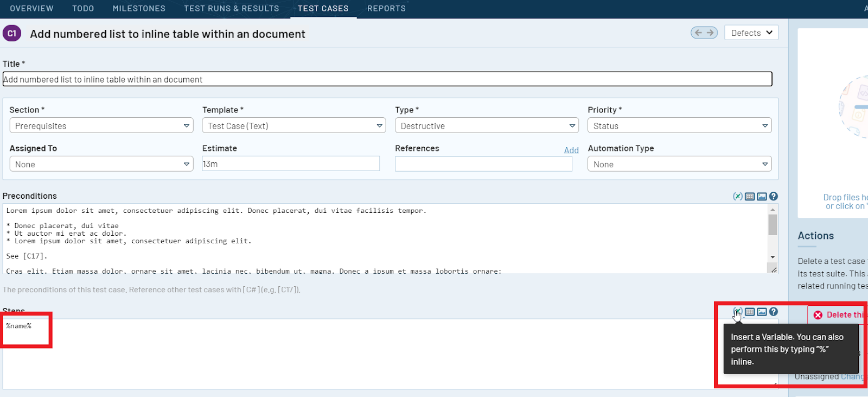Click the previous/next case arrows button
Screen dimensions: 868x397
(704, 33)
